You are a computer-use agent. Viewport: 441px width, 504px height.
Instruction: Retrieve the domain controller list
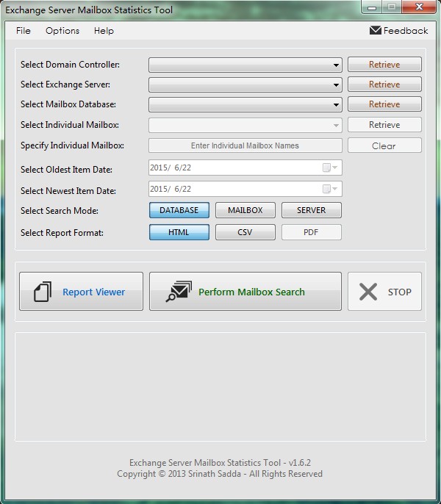(x=384, y=65)
